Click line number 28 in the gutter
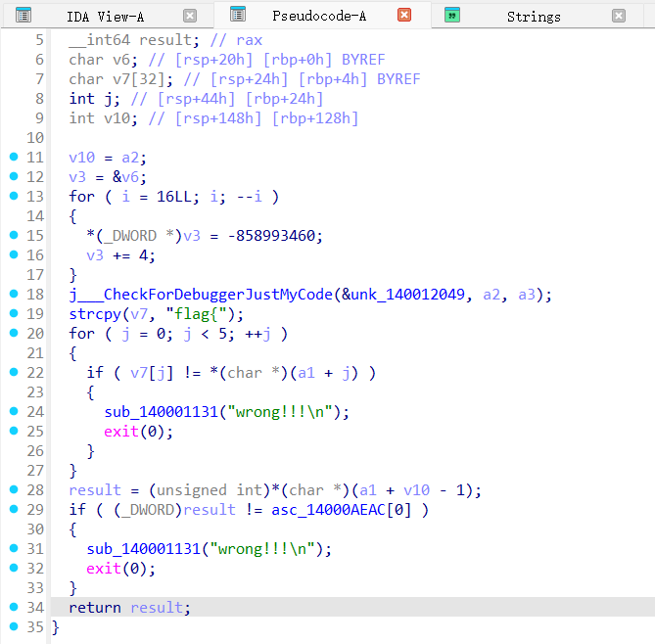Viewport: 655px width, 644px height. 35,489
